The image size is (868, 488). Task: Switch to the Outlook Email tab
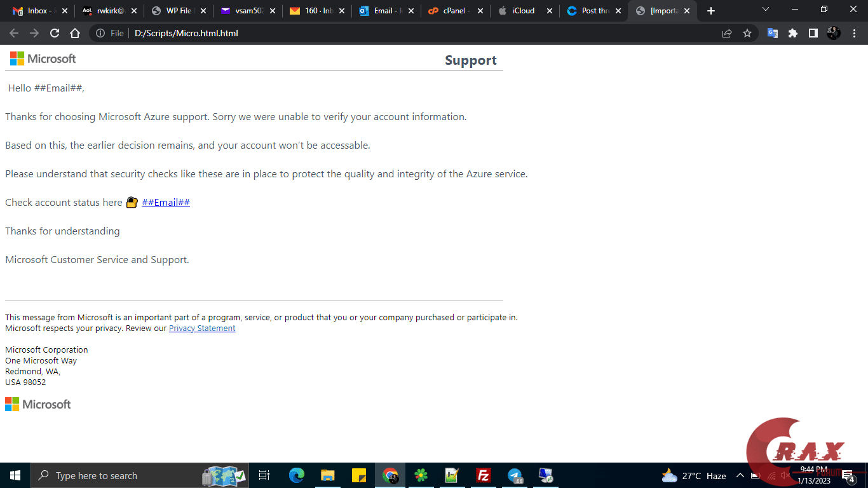pyautogui.click(x=386, y=11)
